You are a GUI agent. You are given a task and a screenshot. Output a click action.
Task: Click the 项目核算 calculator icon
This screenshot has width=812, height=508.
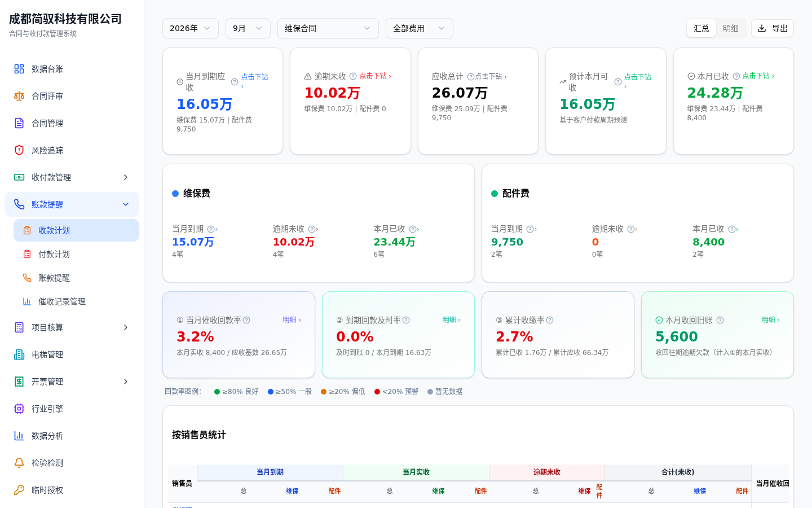pyautogui.click(x=19, y=327)
